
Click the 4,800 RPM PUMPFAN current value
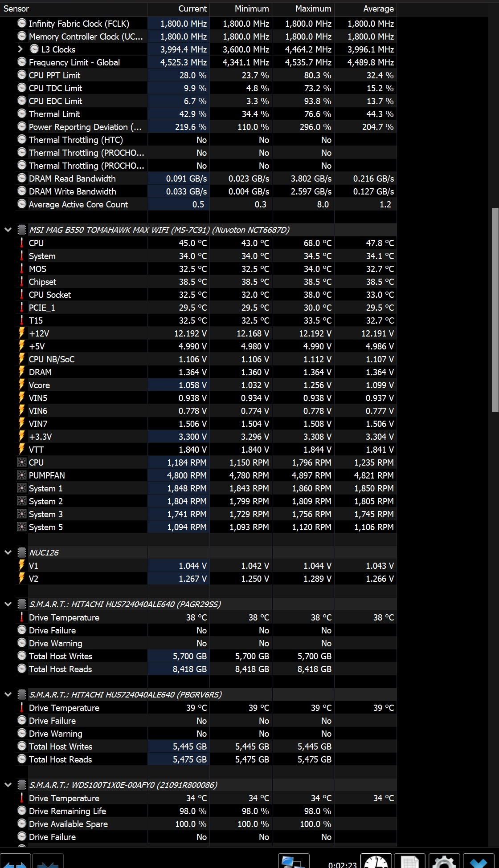coord(187,475)
